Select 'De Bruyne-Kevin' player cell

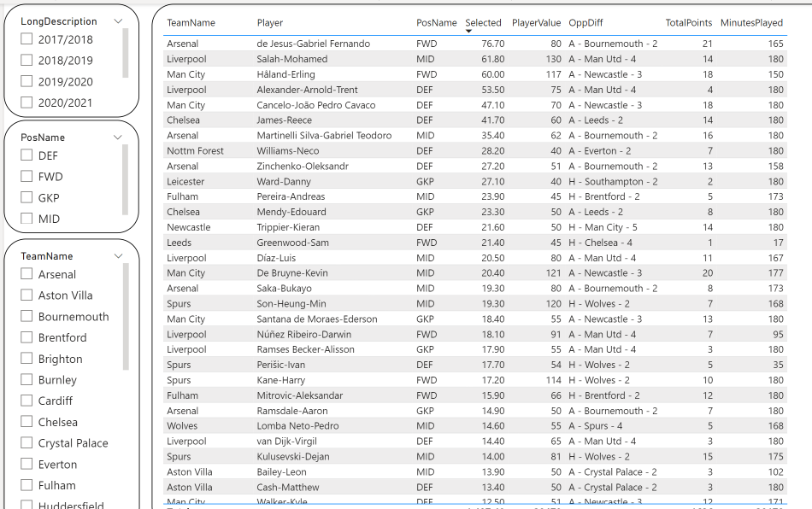coord(292,273)
